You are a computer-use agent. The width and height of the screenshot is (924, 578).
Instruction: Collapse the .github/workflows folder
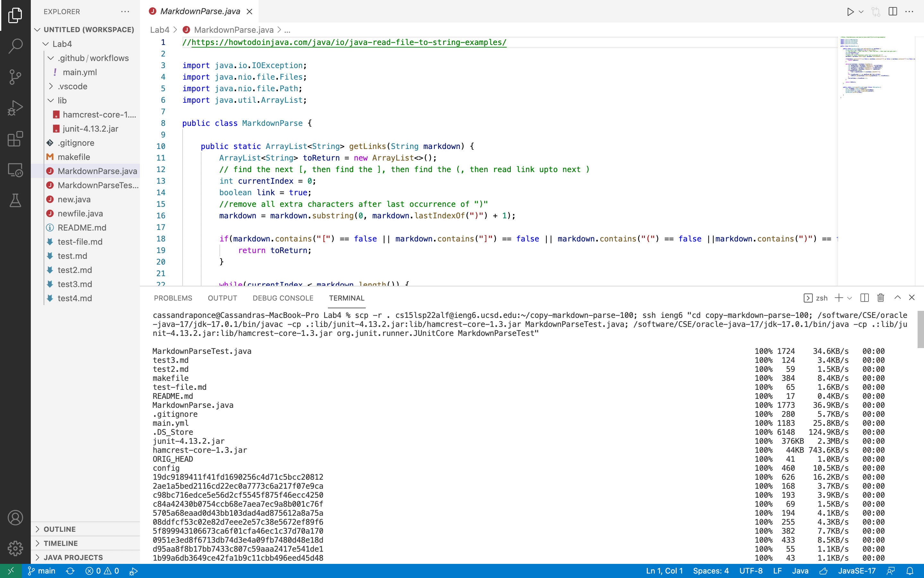point(86,58)
